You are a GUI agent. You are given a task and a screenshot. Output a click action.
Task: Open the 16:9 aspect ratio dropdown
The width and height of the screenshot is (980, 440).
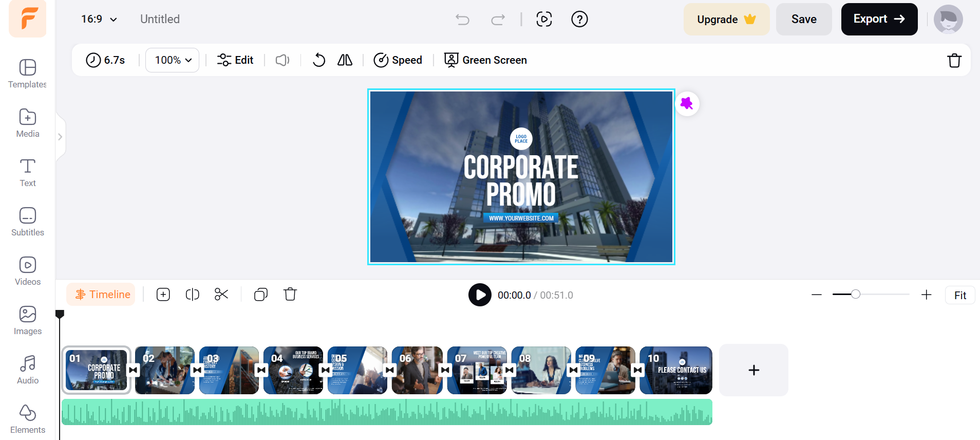99,19
